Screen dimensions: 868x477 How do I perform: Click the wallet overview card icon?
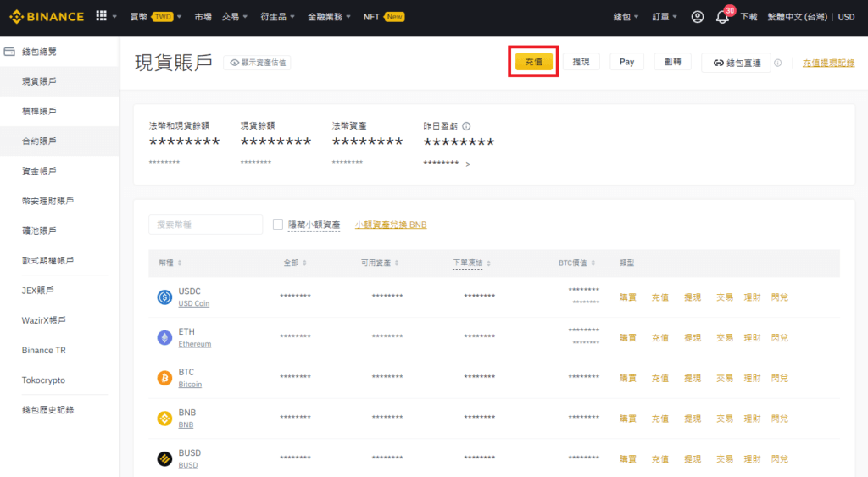tap(9, 52)
